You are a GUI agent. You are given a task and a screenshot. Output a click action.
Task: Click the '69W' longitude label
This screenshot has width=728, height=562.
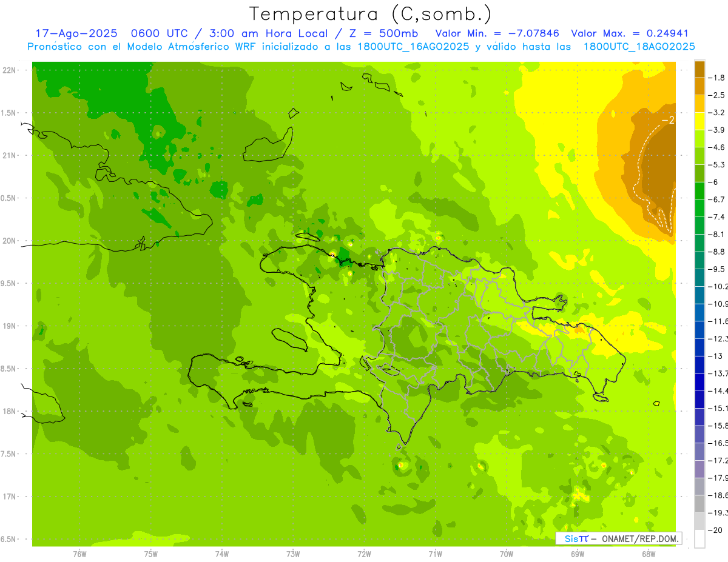pos(578,554)
